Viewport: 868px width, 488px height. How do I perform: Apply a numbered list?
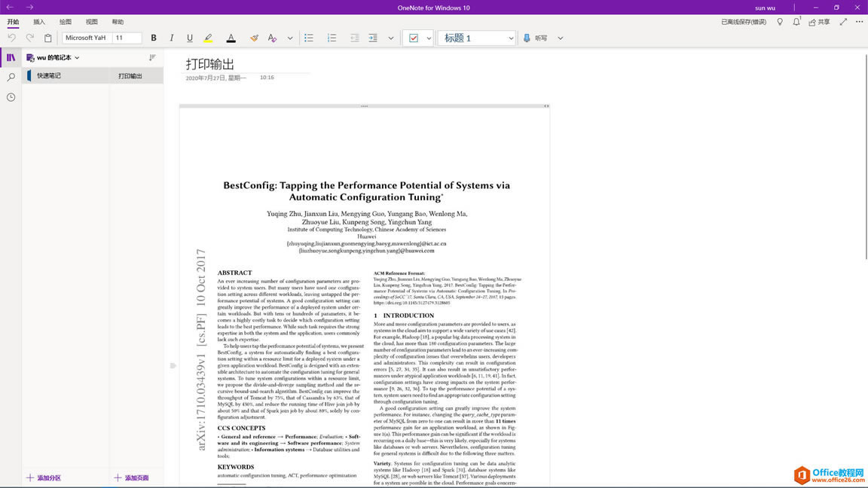[331, 37]
